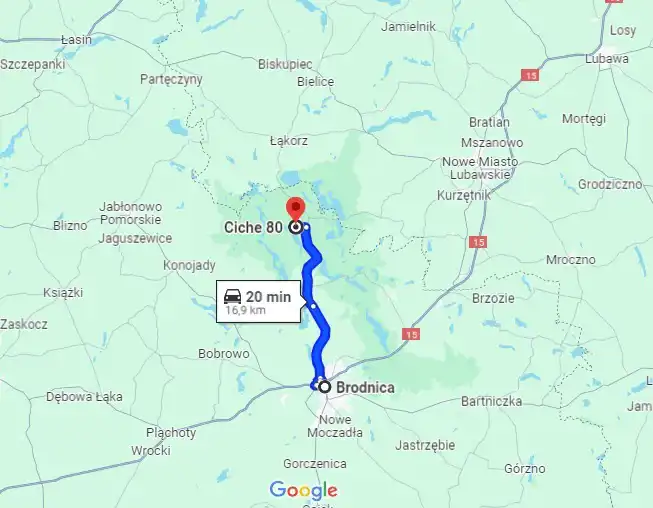653x508 pixels.
Task: Click the road 15 shield near Kurzętnik
Action: tap(478, 242)
